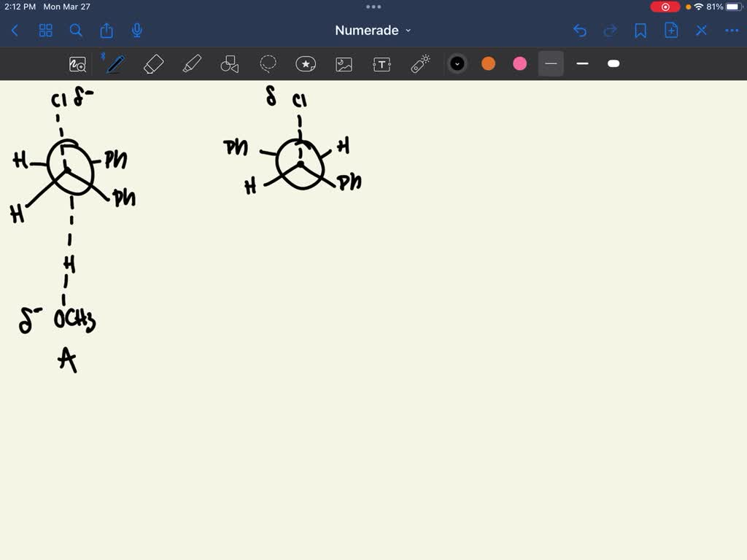Select the thick stroke width option

pos(614,64)
